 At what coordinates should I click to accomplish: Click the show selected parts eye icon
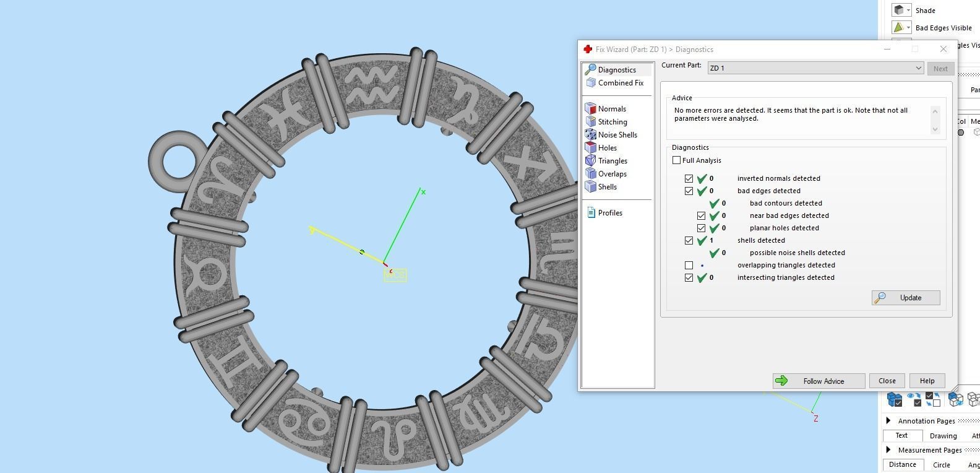[x=914, y=400]
